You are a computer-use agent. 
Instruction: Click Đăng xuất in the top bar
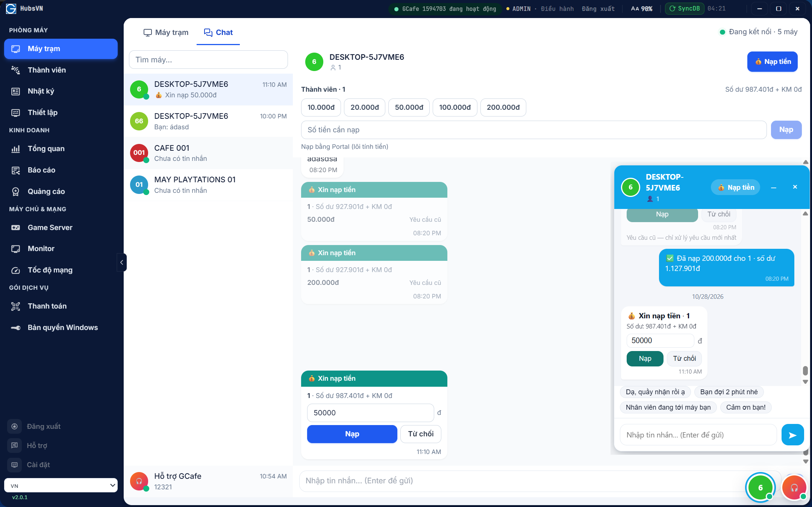tap(598, 9)
